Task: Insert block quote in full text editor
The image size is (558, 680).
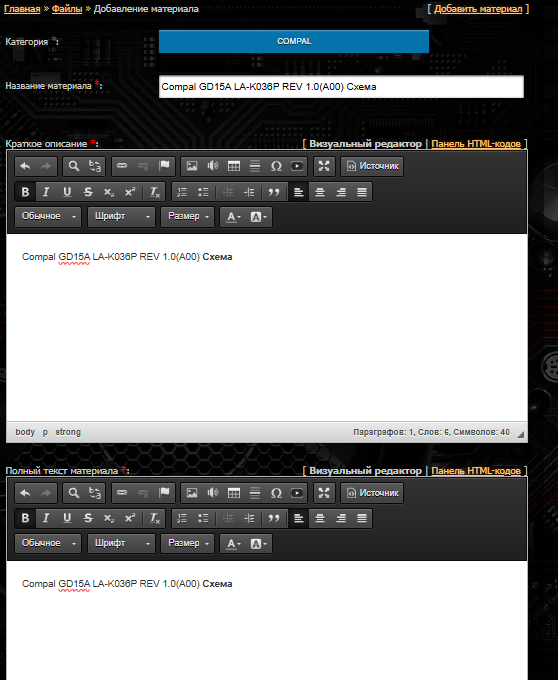Action: pos(274,518)
